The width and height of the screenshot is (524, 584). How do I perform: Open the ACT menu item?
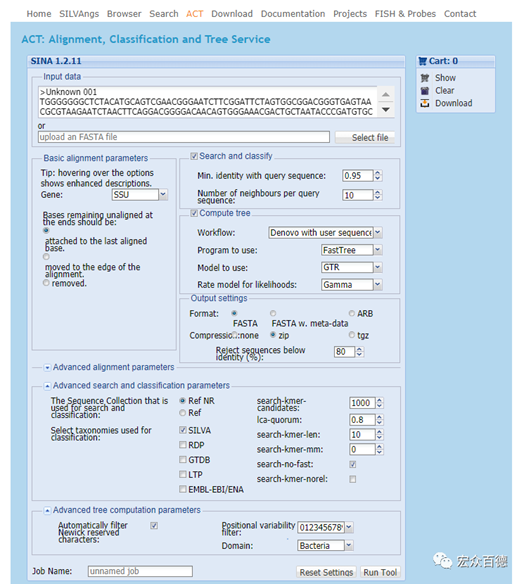[195, 14]
